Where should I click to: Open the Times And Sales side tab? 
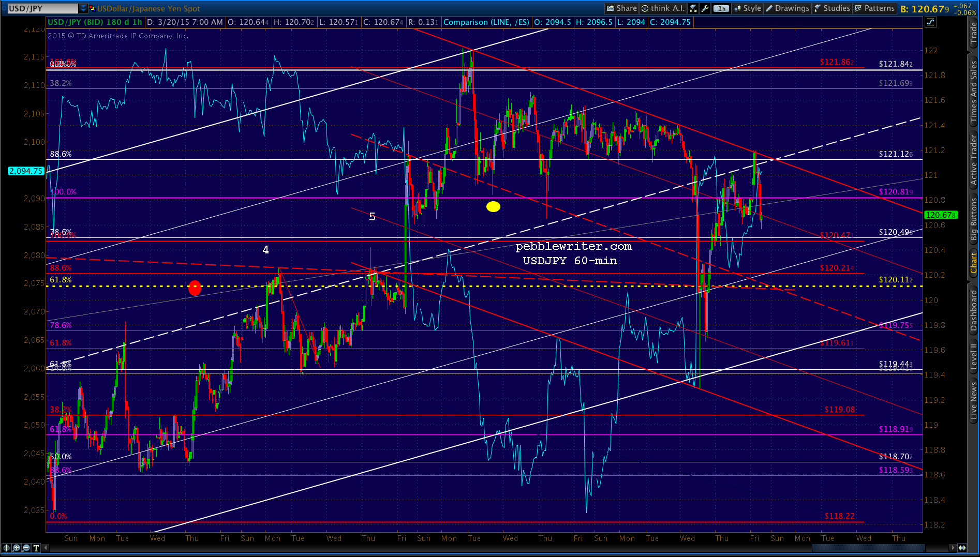[x=974, y=92]
